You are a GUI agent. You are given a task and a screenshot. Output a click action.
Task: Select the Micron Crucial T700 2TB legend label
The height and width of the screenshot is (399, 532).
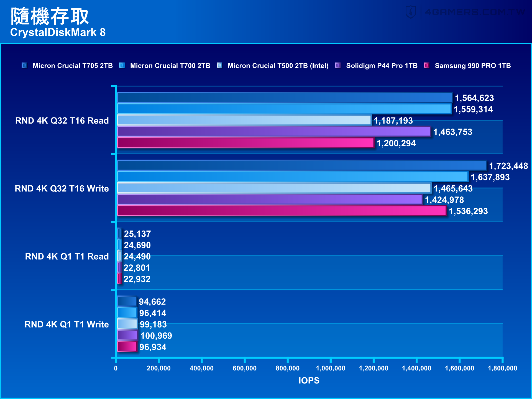click(170, 66)
